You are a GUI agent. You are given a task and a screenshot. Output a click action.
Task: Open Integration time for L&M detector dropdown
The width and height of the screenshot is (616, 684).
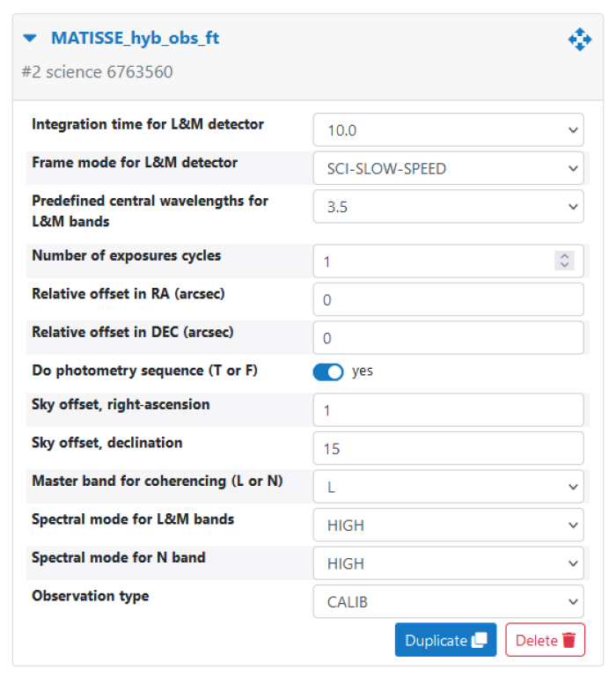pos(448,130)
